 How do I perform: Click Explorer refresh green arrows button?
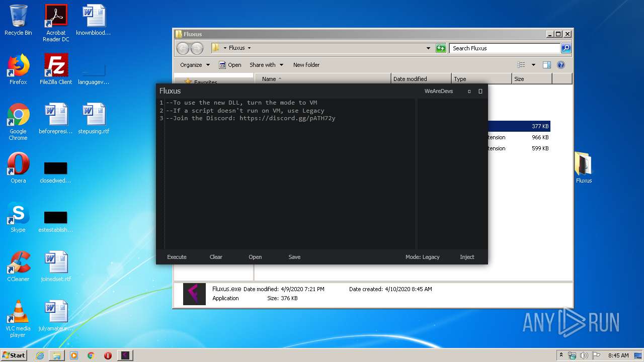tap(441, 48)
